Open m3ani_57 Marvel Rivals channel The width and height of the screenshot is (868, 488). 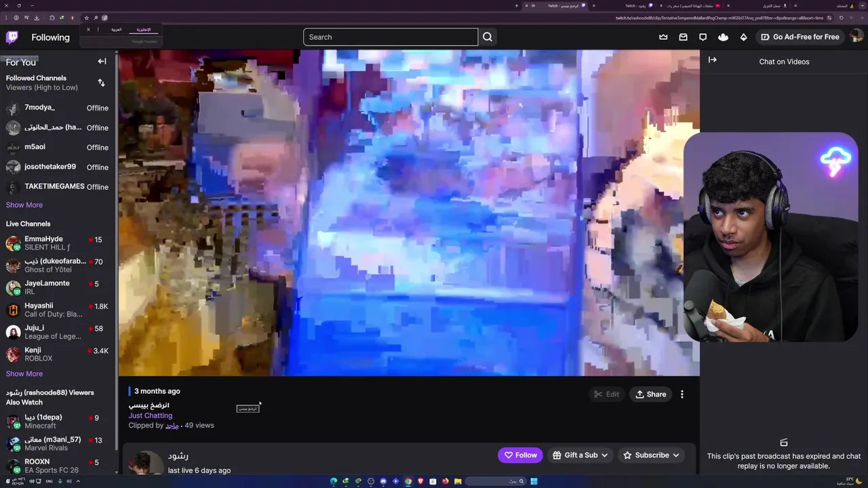click(x=58, y=444)
